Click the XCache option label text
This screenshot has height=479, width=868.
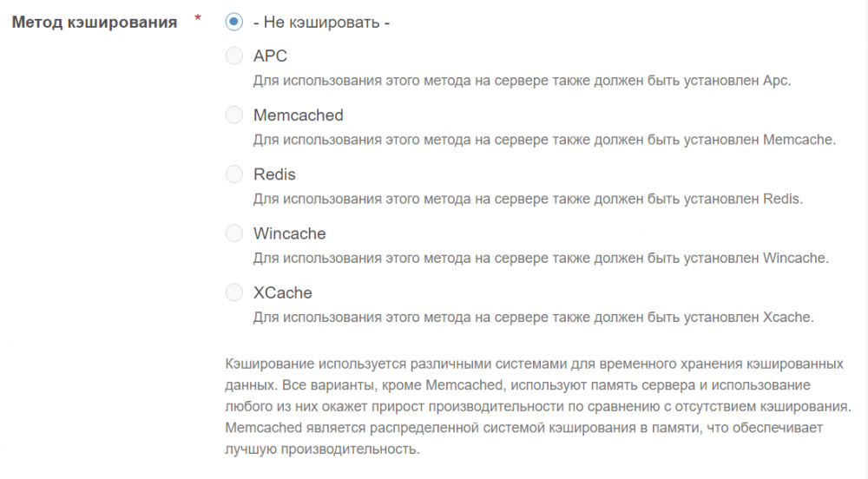coord(282,292)
